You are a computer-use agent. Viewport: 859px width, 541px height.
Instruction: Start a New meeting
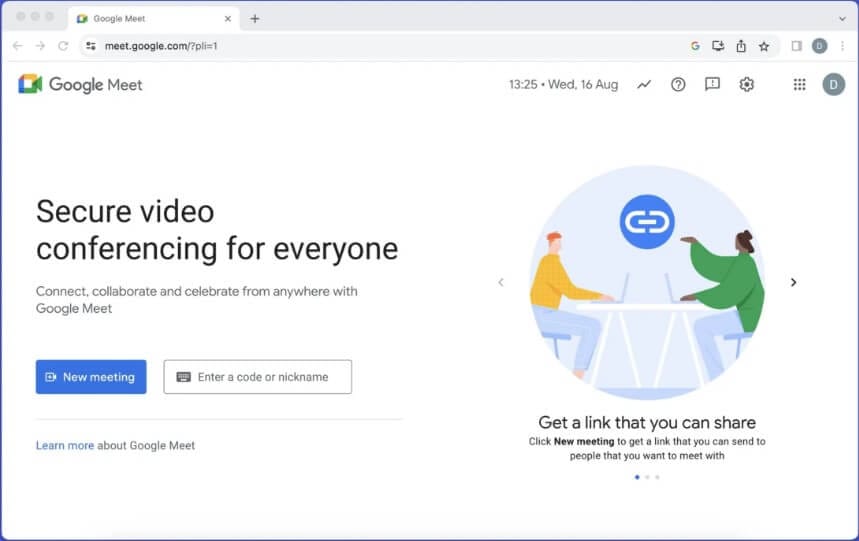[91, 377]
